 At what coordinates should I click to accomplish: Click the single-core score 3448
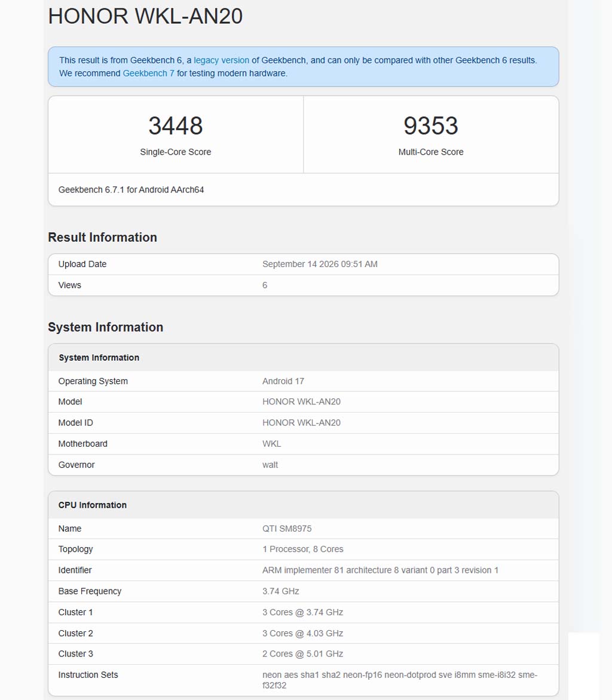click(x=176, y=125)
